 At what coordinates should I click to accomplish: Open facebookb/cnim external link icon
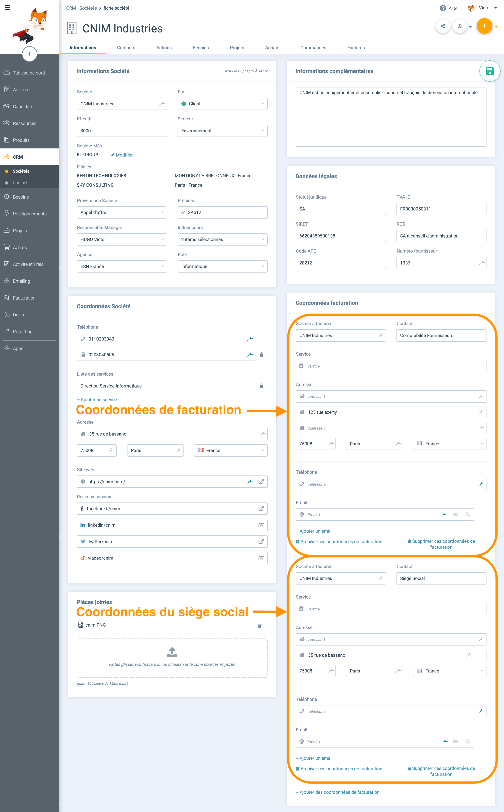(x=261, y=509)
